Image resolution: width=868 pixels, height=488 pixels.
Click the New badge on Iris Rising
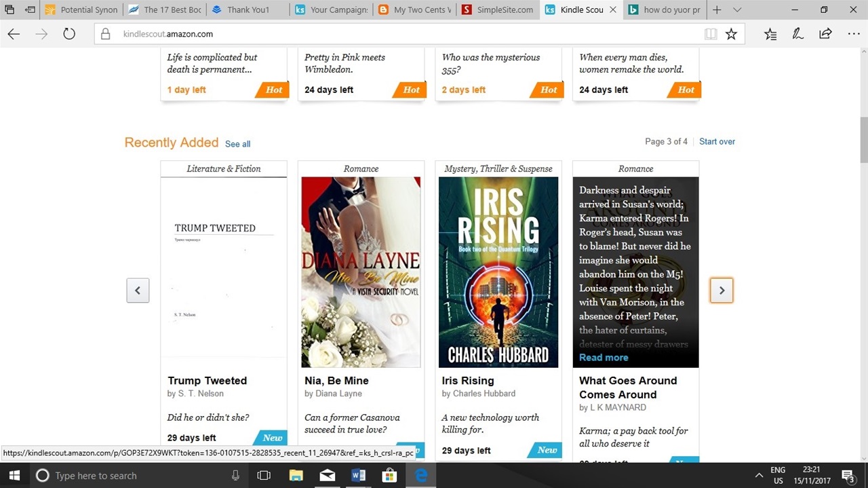[546, 450]
